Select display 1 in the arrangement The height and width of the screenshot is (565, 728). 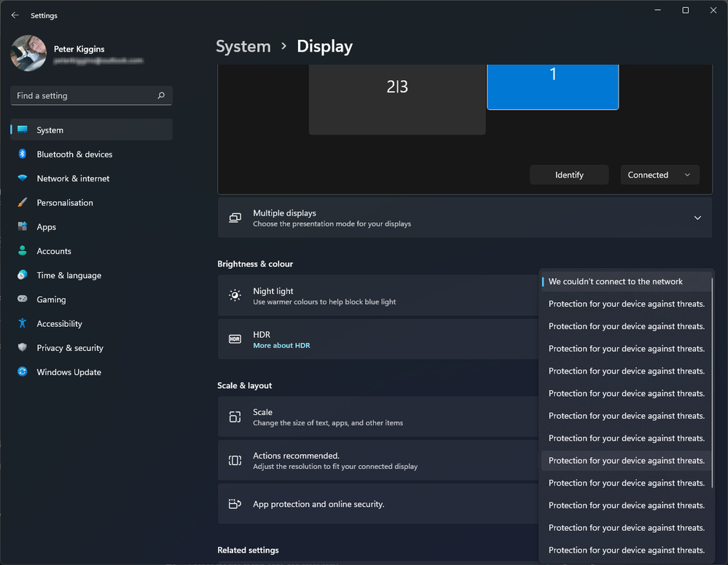pos(552,87)
